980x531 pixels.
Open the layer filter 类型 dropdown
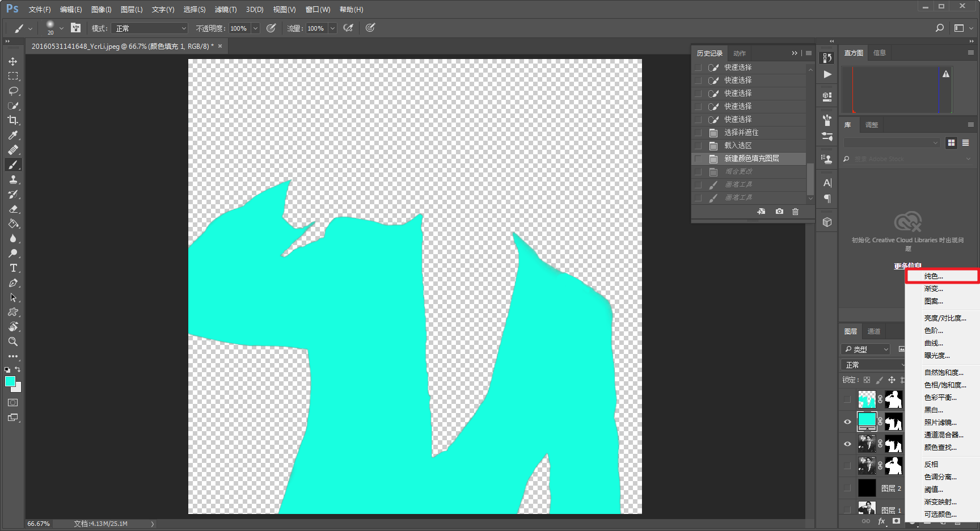coord(866,349)
